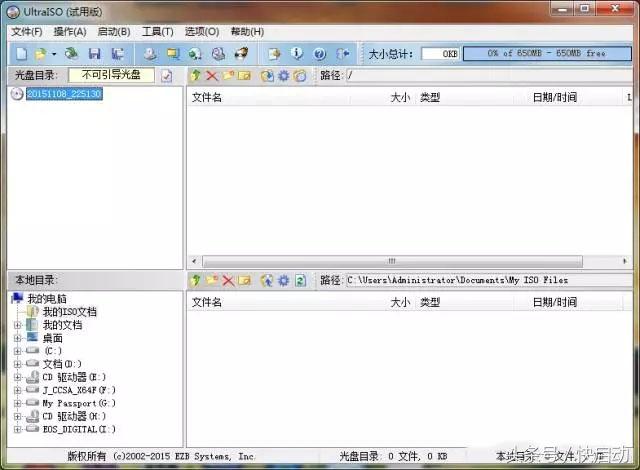The width and height of the screenshot is (640, 470).
Task: Select the EOS_DIGITAL(I:) drive
Action: 79,429
